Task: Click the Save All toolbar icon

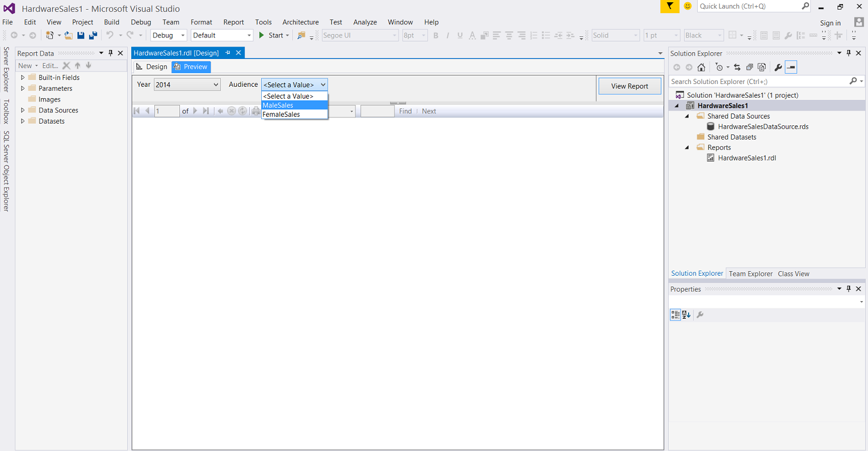Action: click(93, 35)
